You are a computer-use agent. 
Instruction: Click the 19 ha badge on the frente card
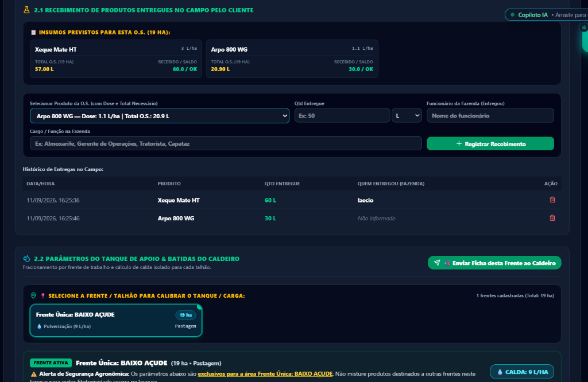[x=185, y=315]
